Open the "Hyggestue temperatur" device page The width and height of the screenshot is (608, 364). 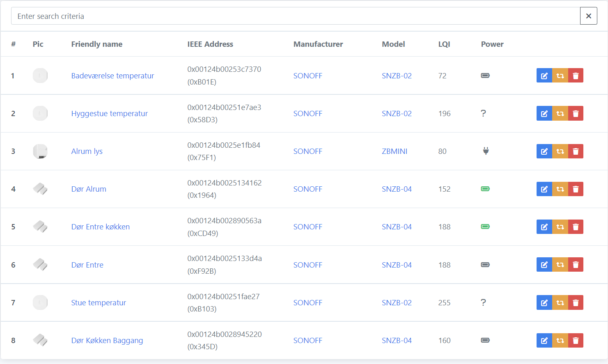click(x=110, y=113)
